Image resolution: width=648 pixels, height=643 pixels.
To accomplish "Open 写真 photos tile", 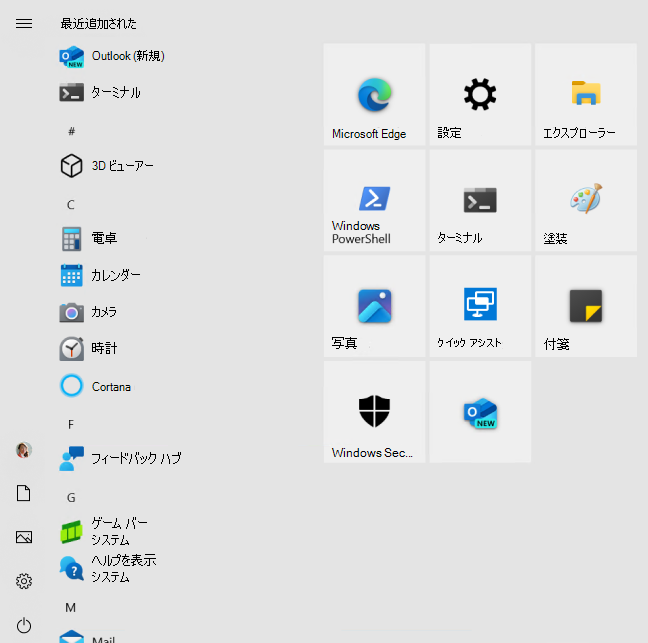I will click(x=374, y=306).
